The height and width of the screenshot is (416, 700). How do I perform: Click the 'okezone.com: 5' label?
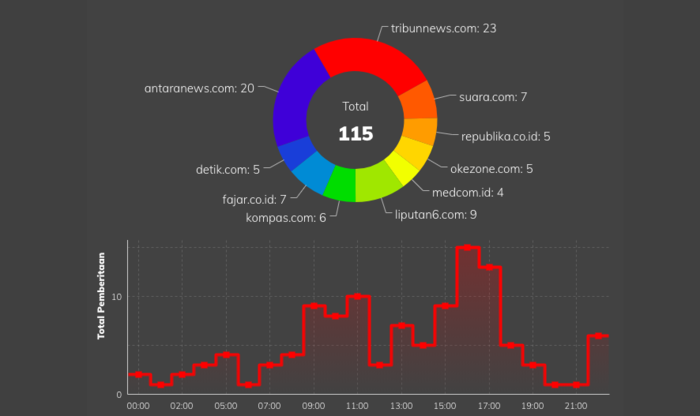[x=491, y=169]
